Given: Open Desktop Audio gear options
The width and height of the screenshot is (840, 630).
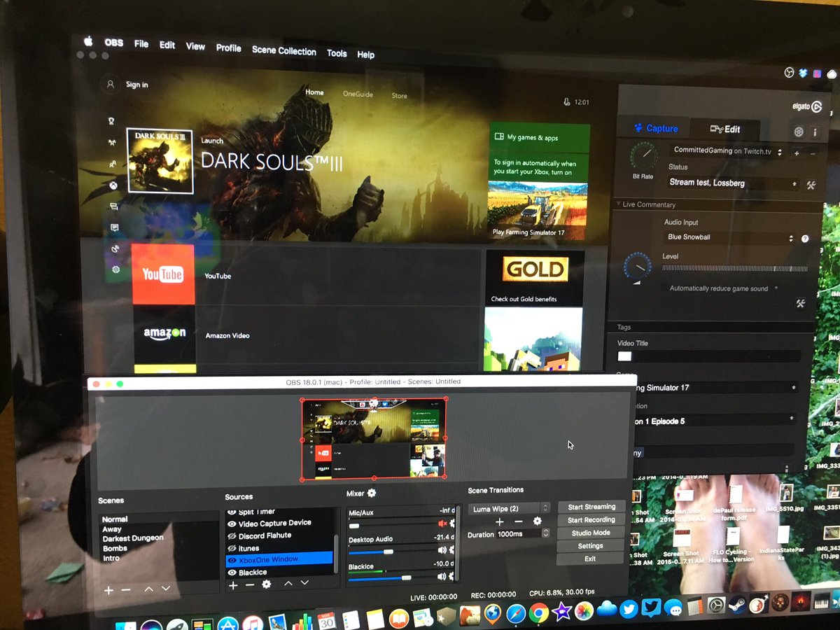Looking at the screenshot, I should pyautogui.click(x=452, y=550).
